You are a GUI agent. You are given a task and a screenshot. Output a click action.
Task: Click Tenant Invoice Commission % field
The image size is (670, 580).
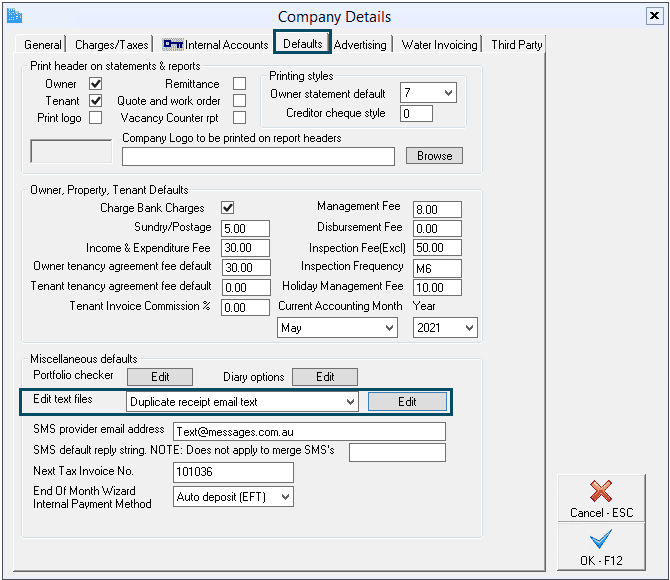tap(245, 307)
